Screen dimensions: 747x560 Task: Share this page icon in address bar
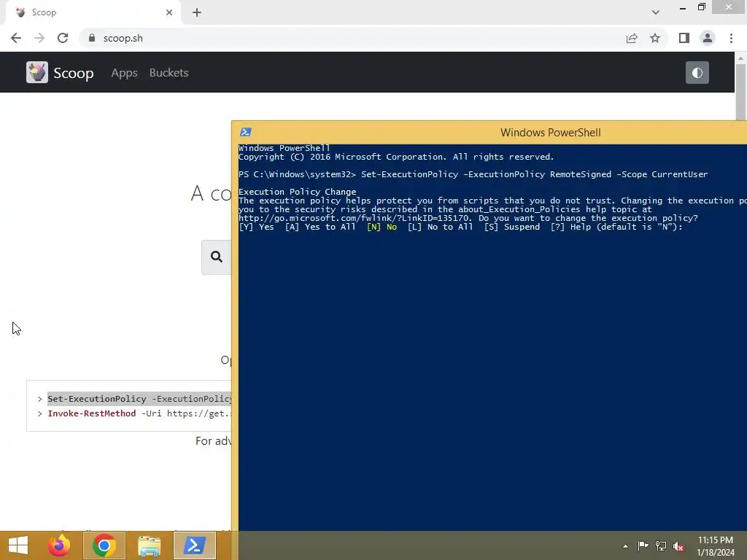click(x=632, y=38)
